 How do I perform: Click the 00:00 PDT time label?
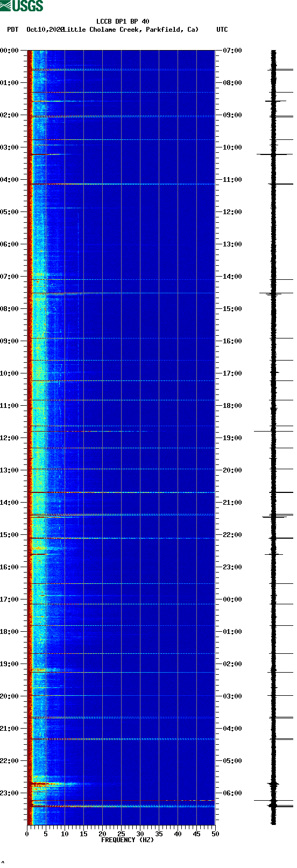pos(10,51)
